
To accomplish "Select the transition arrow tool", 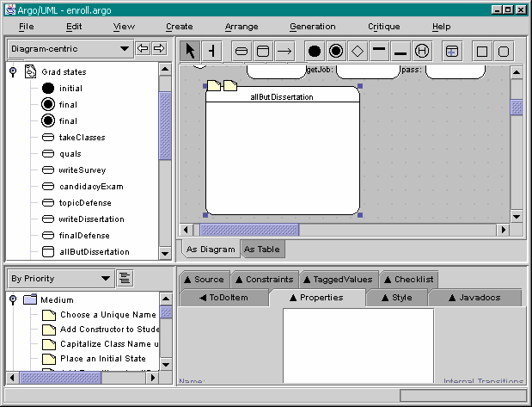I will click(284, 52).
